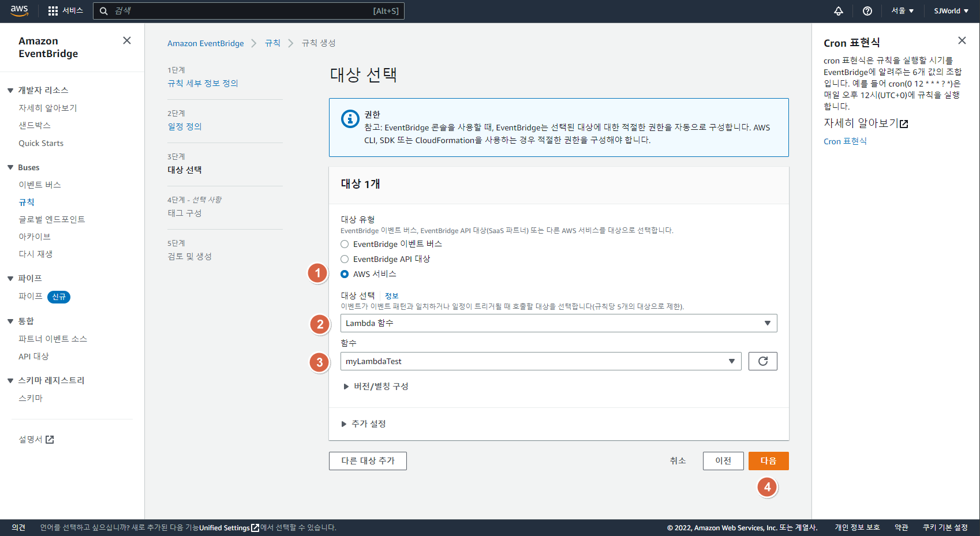Open the 서울 region dropdown

click(903, 11)
